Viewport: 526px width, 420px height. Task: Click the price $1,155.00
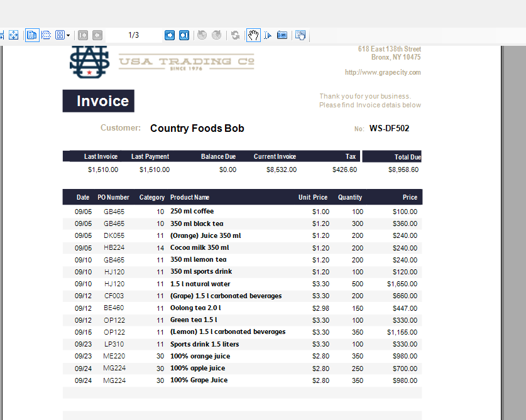coord(402,332)
